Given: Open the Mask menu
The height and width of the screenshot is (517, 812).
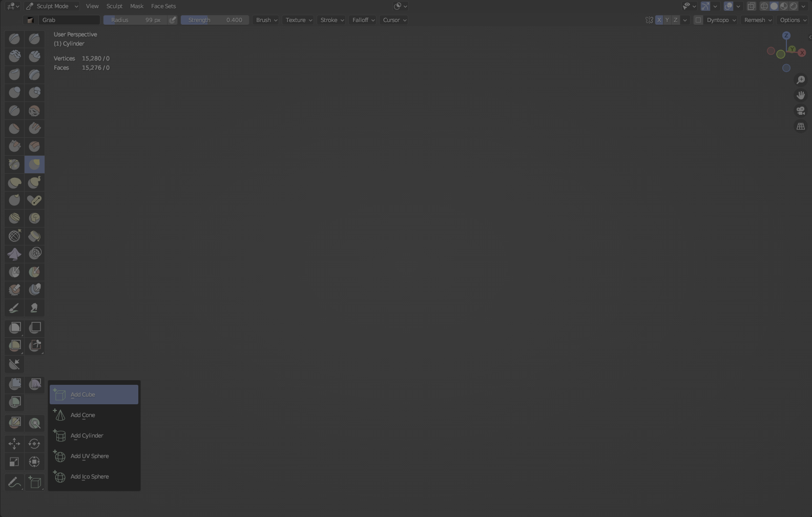Looking at the screenshot, I should coord(137,6).
